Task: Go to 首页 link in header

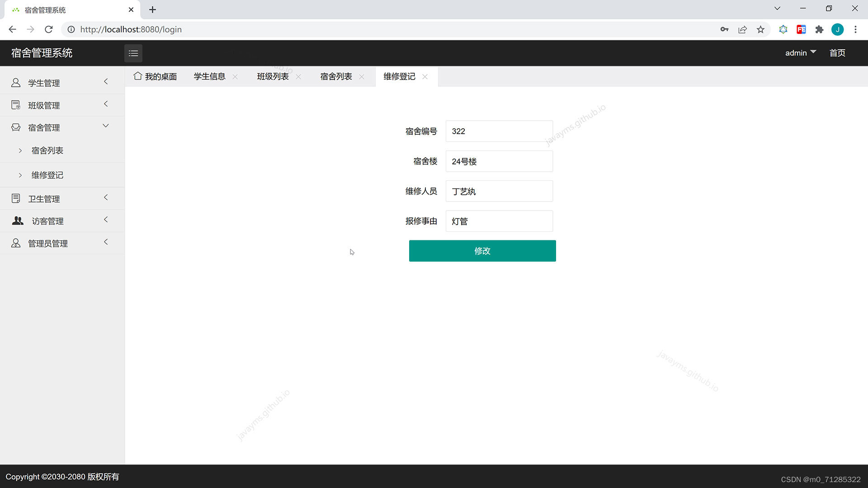Action: coord(837,53)
